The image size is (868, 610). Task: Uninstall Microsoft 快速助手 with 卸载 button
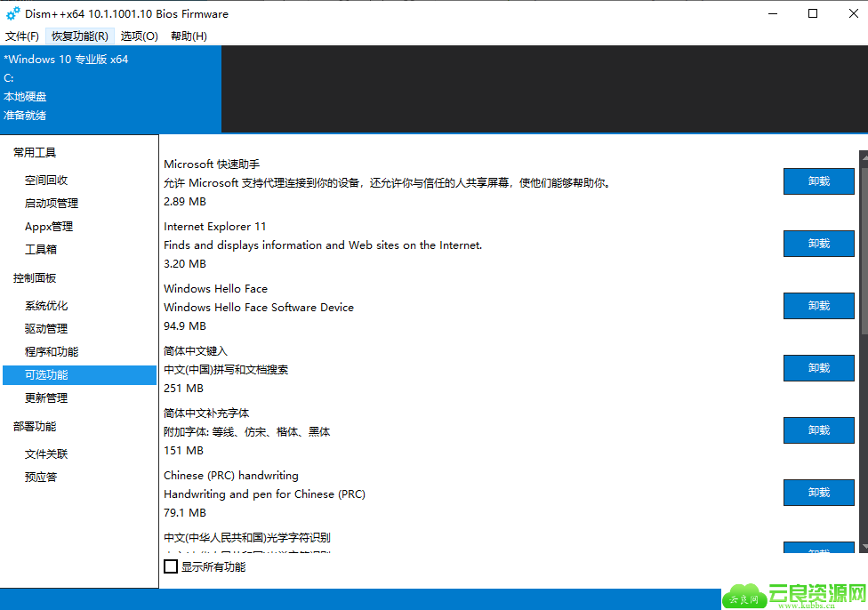[819, 181]
